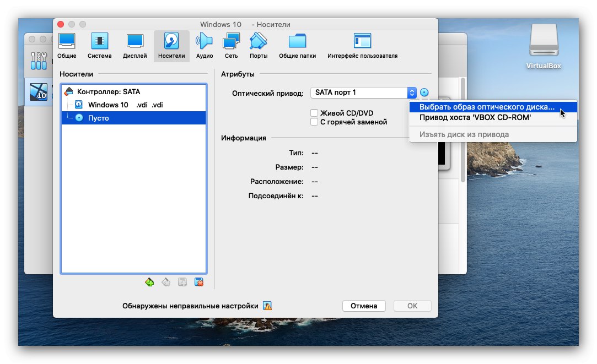The image size is (597, 364).
Task: Click the Тип label in Информация
Action: (296, 153)
